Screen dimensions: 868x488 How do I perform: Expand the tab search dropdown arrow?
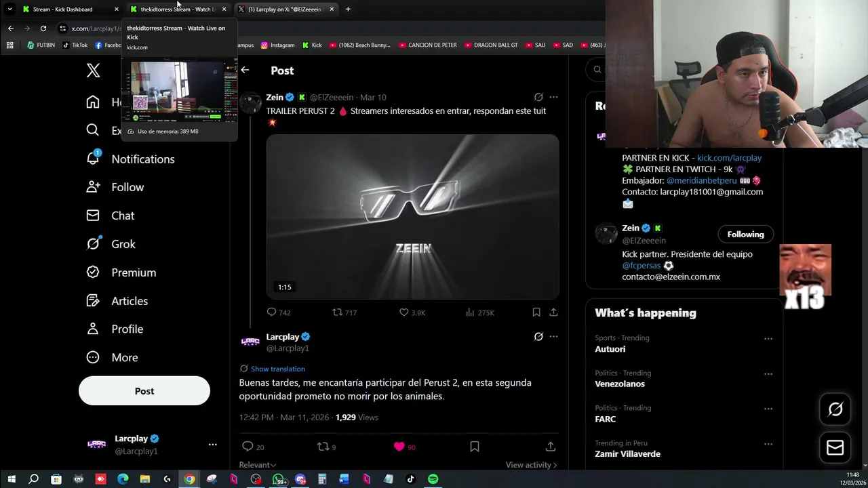[9, 9]
